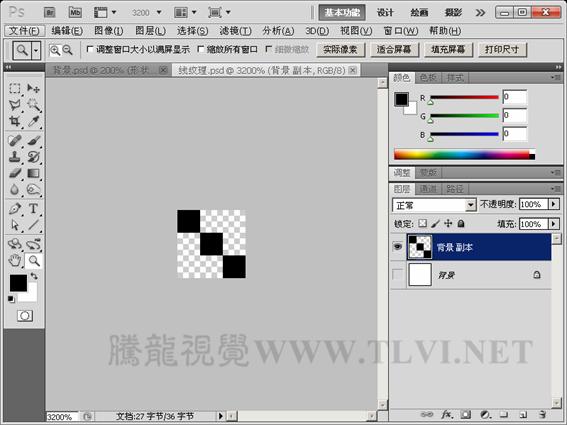
Task: Select the History Brush tool
Action: click(33, 157)
